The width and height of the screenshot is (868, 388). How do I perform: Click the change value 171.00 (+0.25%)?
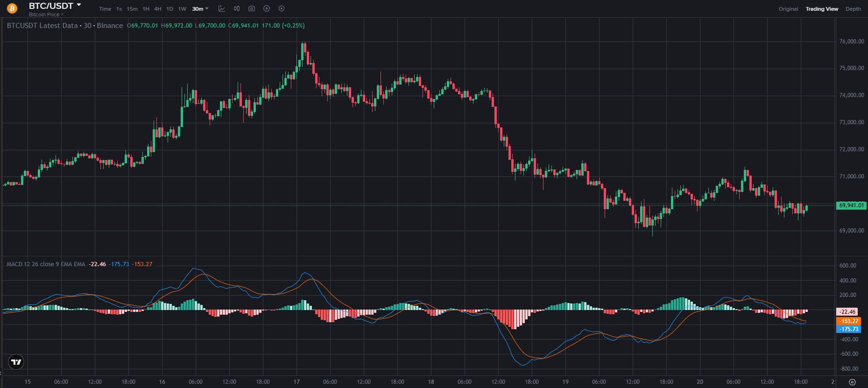point(283,26)
